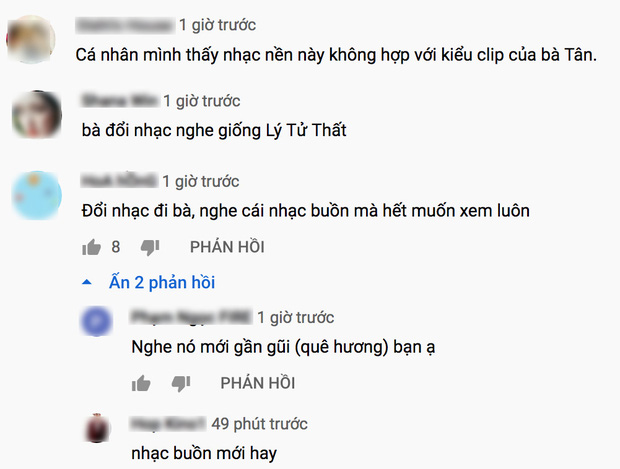
Task: Click timestamp of 'Nghe nó mới gần gũi' reply
Action: pyautogui.click(x=296, y=318)
